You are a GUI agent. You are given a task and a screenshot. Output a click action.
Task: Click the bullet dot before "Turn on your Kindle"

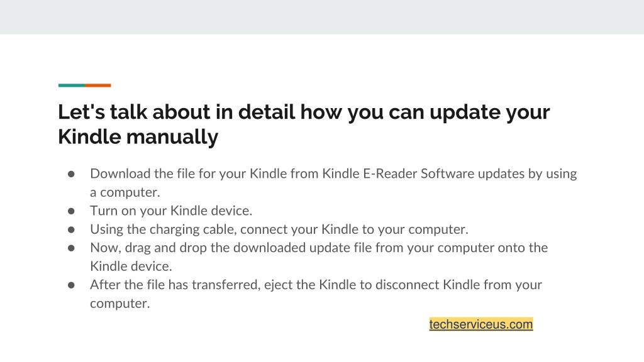tap(71, 211)
